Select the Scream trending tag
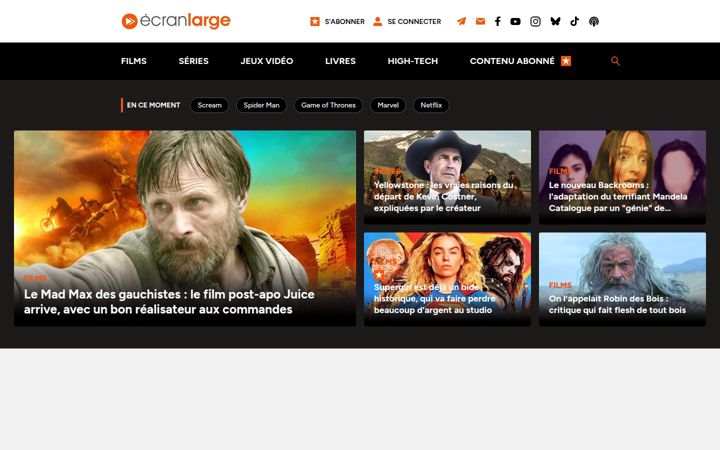 click(x=209, y=105)
